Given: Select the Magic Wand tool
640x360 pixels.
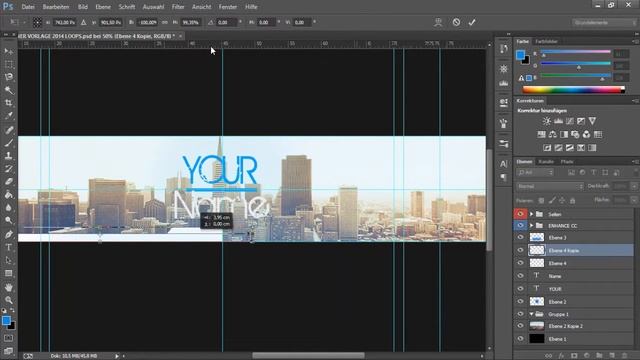Looking at the screenshot, I should coord(9,90).
